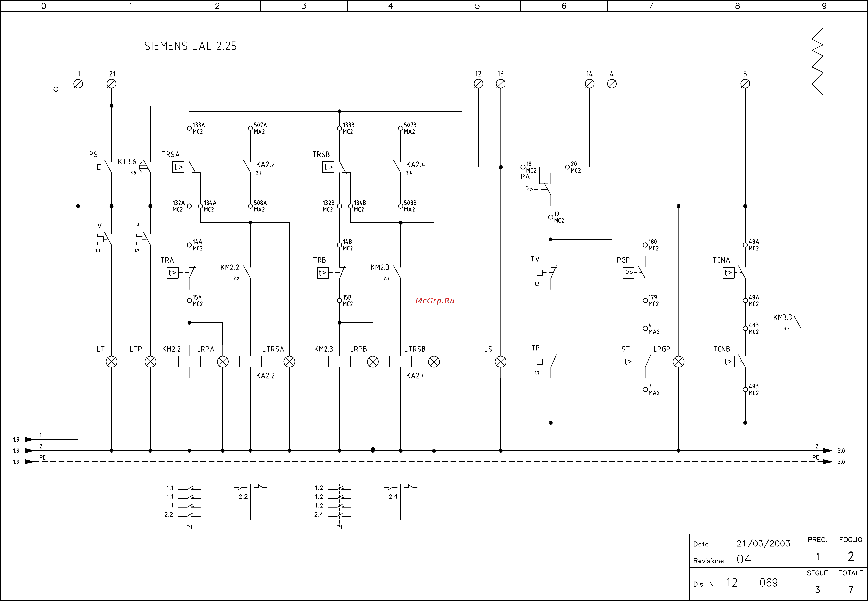The image size is (868, 601).
Task: Select Siemens terminal 13 symbol
Action: (x=500, y=84)
